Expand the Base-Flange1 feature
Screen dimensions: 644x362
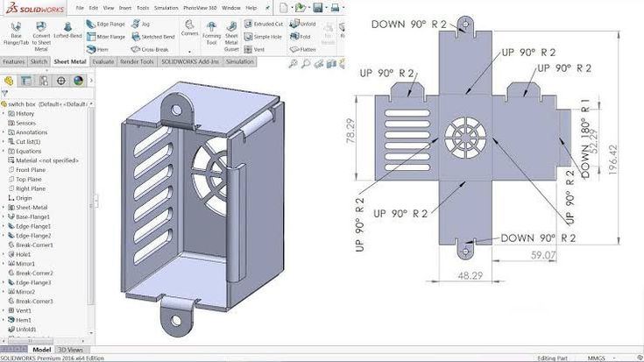pyautogui.click(x=4, y=216)
